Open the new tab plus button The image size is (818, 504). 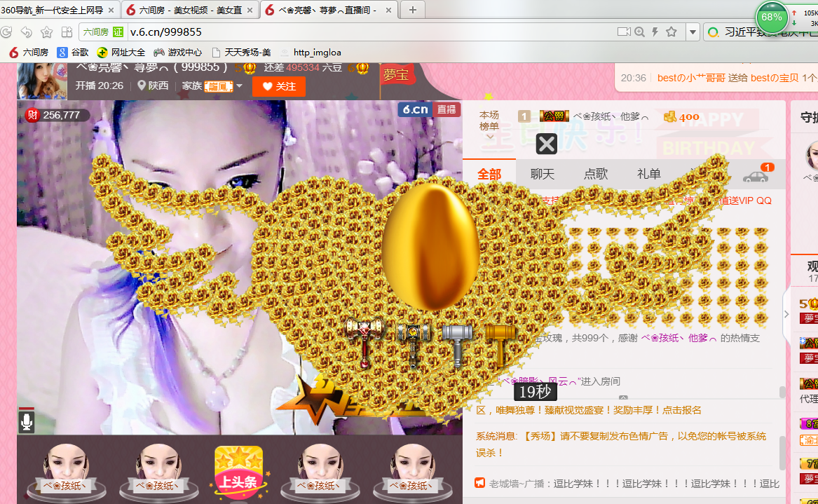pos(413,10)
